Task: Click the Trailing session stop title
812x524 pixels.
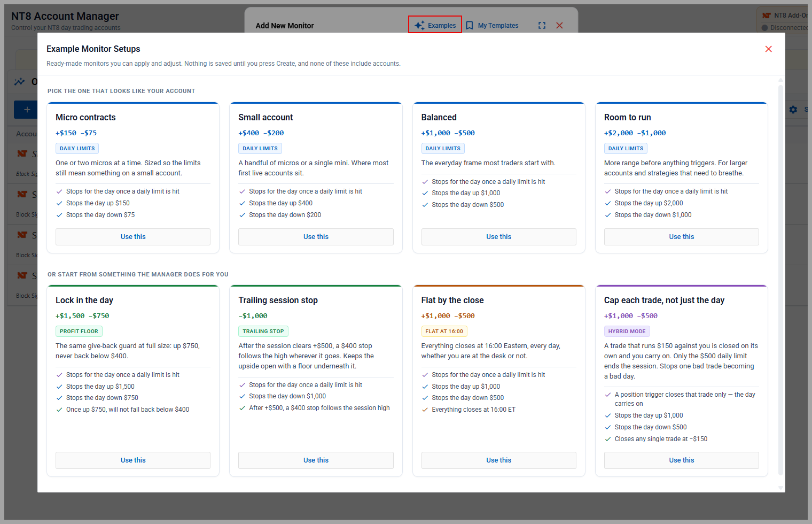Action: [x=278, y=300]
